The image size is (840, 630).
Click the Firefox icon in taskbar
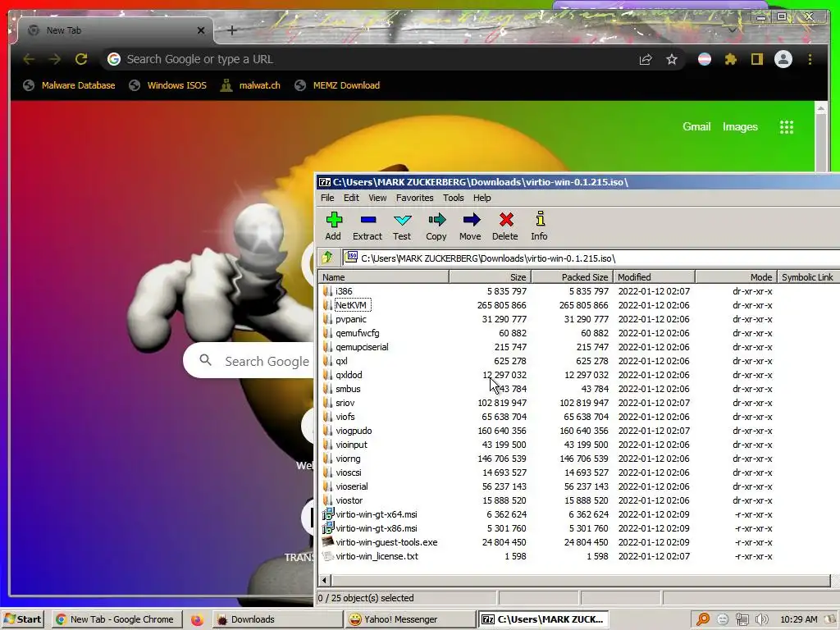[x=197, y=620]
